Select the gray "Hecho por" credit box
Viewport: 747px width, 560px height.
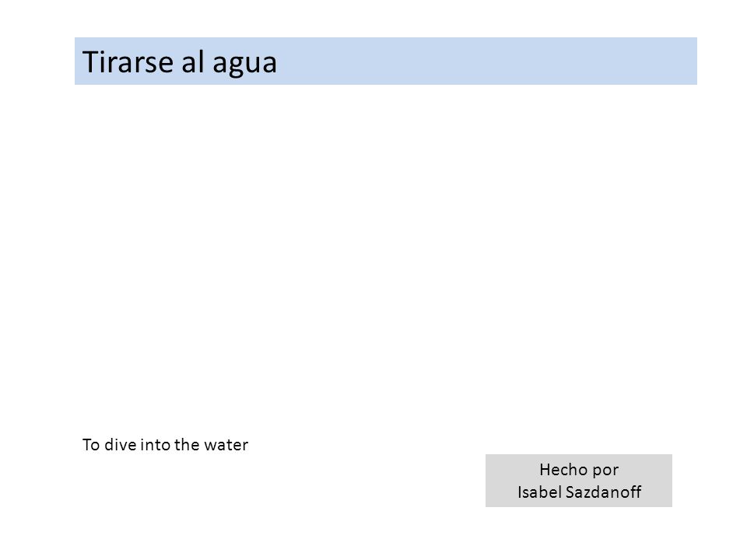pyautogui.click(x=579, y=481)
